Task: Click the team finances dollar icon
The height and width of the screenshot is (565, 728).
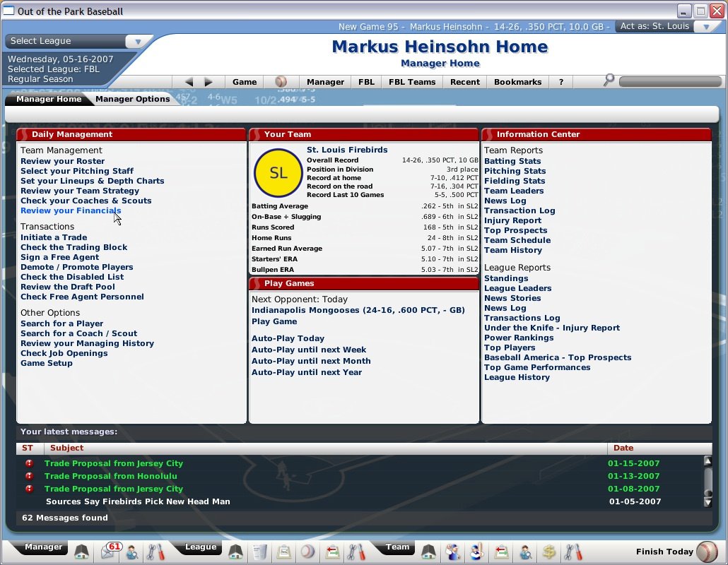Action: [548, 552]
